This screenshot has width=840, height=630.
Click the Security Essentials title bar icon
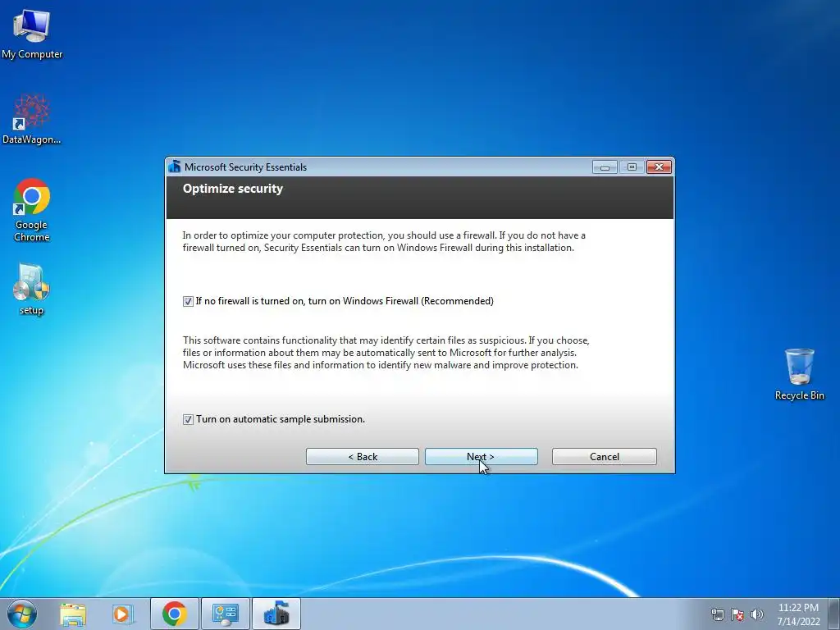click(x=175, y=167)
